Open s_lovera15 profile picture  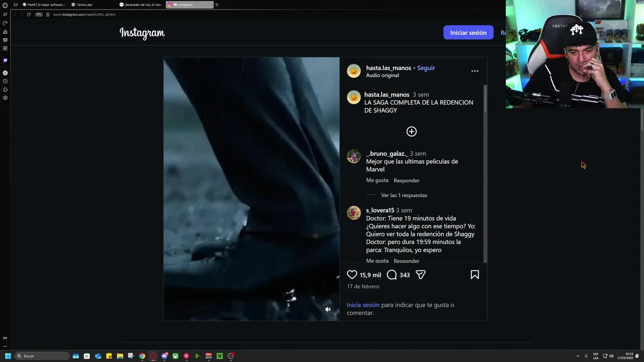[x=354, y=213]
